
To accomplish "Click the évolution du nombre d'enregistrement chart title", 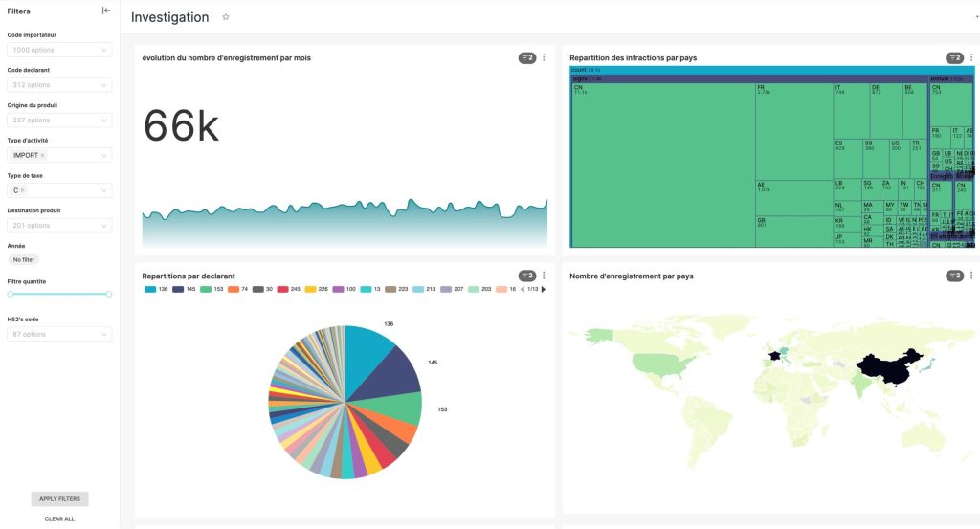I will pyautogui.click(x=226, y=58).
